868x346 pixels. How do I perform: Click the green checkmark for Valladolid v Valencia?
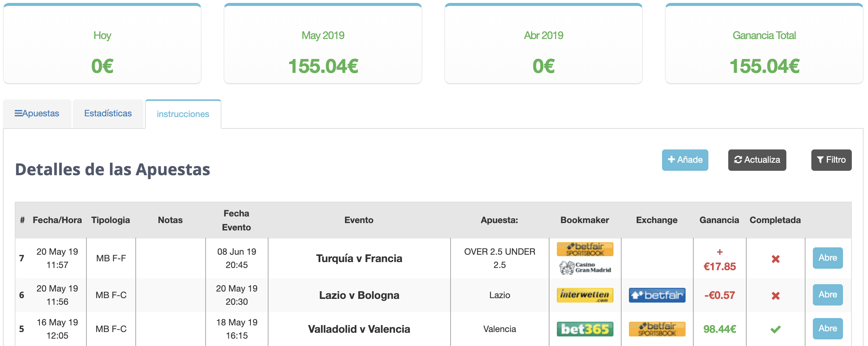(775, 329)
